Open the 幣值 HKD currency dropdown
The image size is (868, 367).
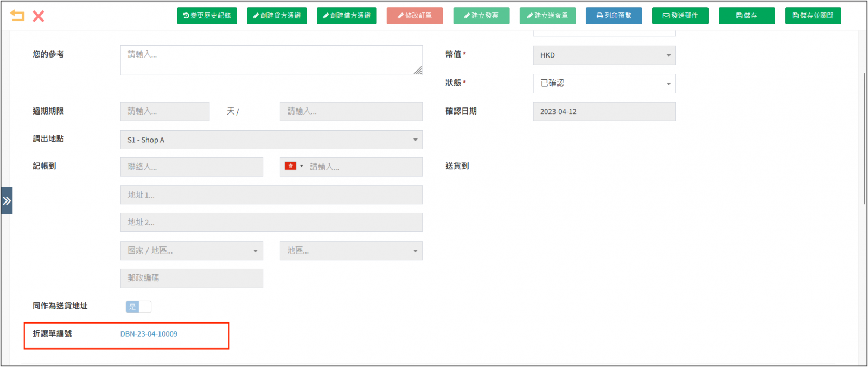604,55
